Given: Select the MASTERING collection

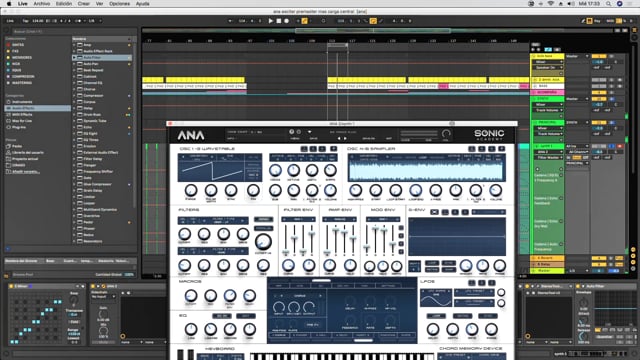Looking at the screenshot, I should [22, 83].
